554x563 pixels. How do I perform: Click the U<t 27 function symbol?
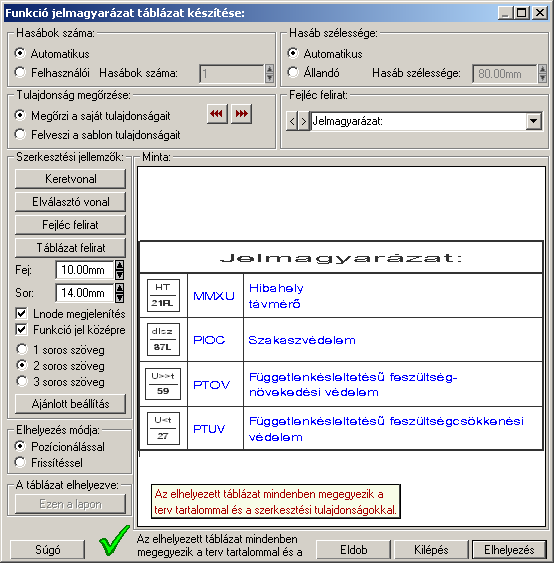tap(163, 428)
